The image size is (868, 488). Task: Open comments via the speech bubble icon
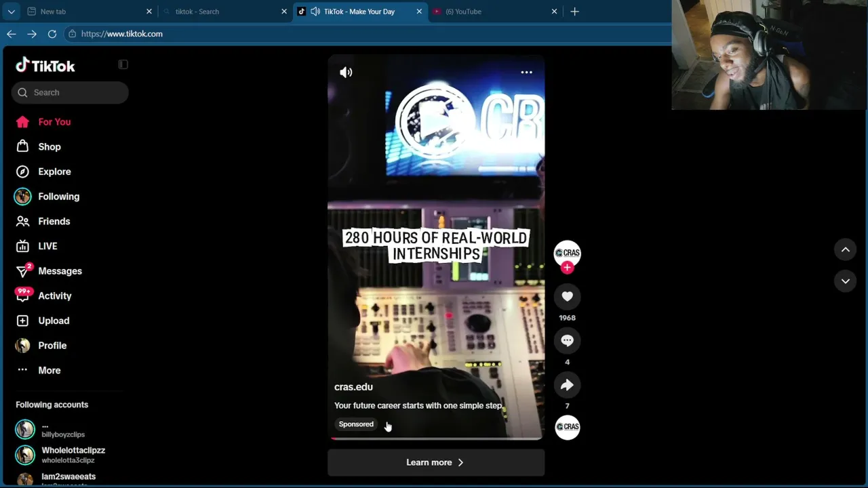click(x=567, y=341)
